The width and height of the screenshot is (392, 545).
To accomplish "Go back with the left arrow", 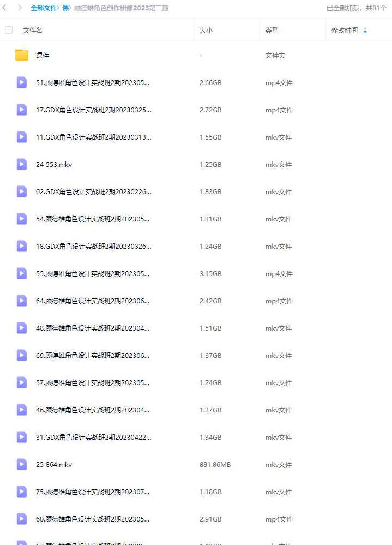I will [x=4, y=8].
